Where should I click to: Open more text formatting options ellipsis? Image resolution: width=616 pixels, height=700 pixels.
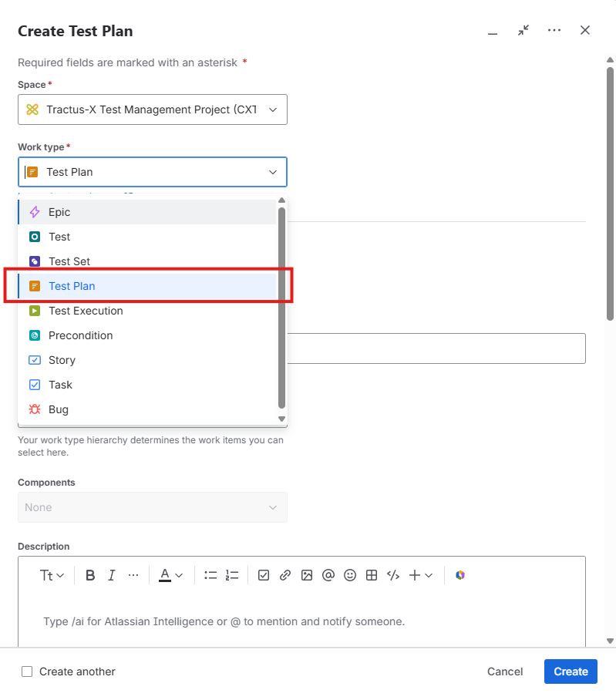(133, 575)
